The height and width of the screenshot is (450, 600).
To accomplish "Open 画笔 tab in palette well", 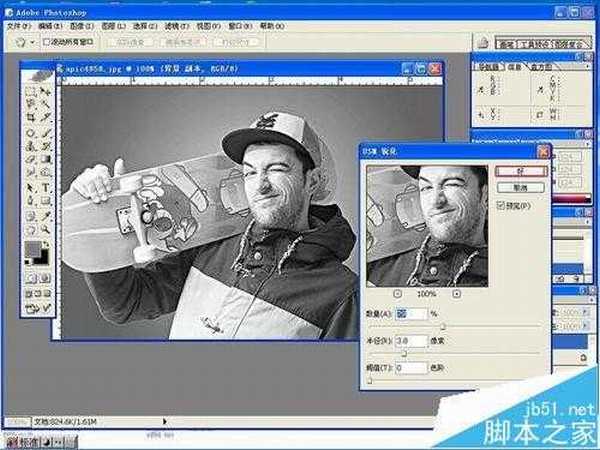I will point(507,44).
